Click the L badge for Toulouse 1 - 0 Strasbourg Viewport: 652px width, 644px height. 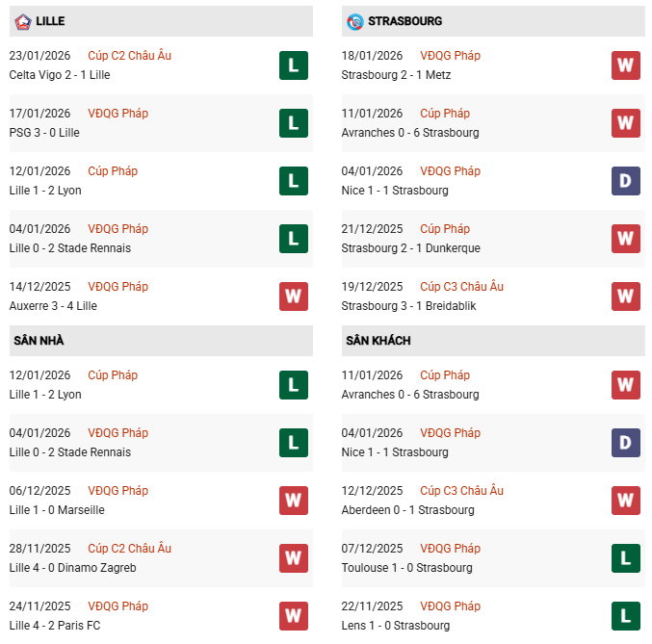point(626,558)
